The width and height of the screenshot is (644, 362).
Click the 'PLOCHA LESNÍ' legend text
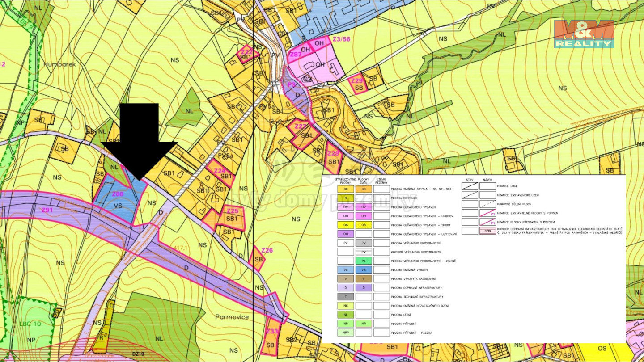point(401,315)
